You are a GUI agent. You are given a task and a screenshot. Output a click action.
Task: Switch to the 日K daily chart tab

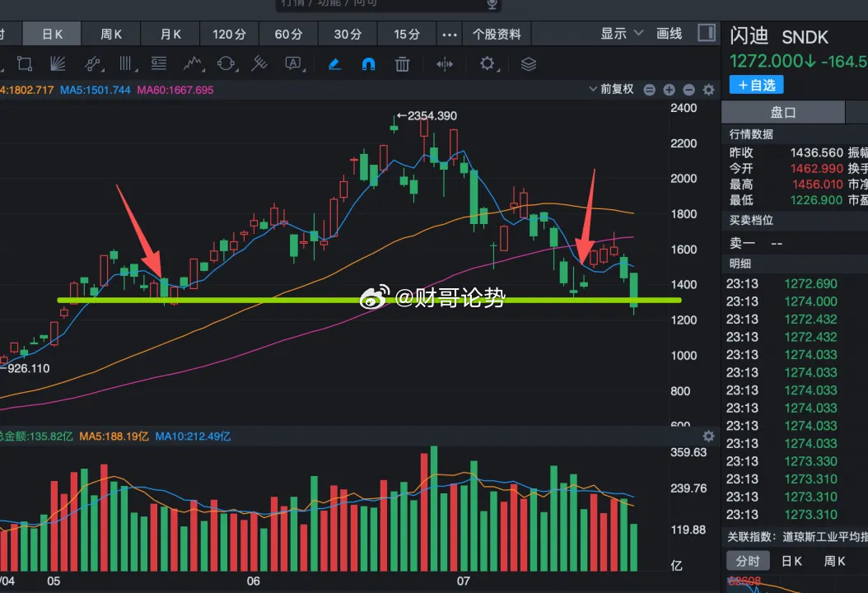pyautogui.click(x=52, y=34)
